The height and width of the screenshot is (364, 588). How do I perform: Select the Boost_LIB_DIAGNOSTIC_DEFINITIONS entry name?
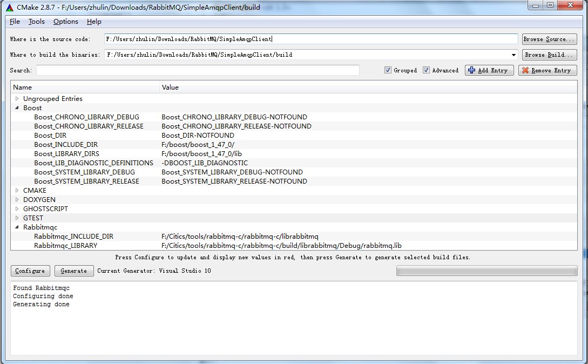[x=94, y=163]
